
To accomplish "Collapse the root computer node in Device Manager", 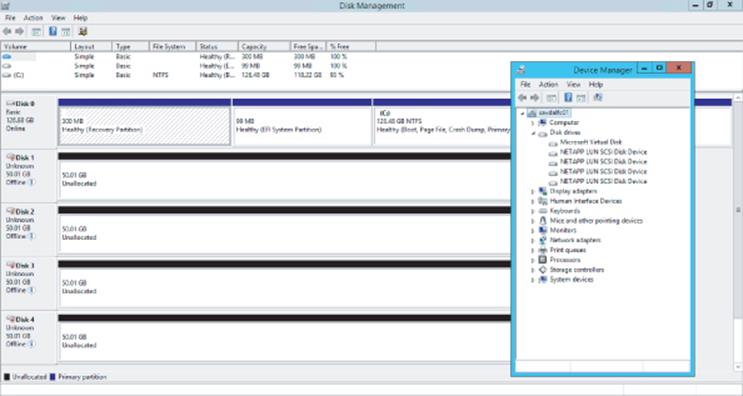I will pos(523,114).
